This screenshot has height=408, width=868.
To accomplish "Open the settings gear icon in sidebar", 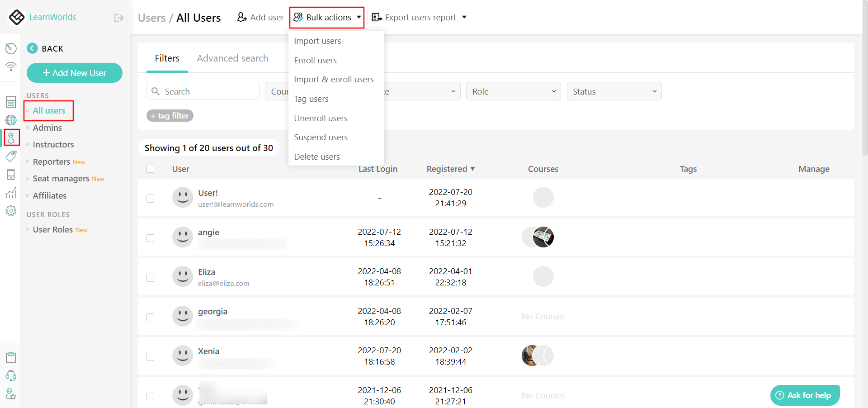I will (11, 210).
